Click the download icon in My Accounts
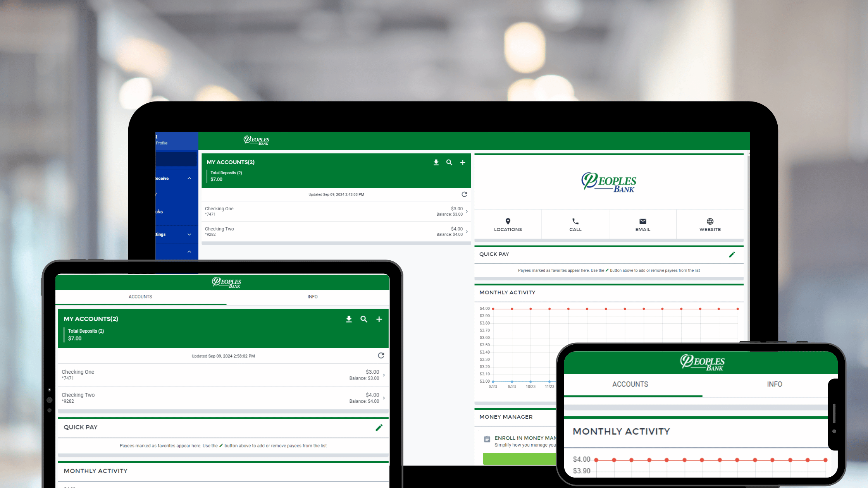This screenshot has width=868, height=488. [x=435, y=162]
